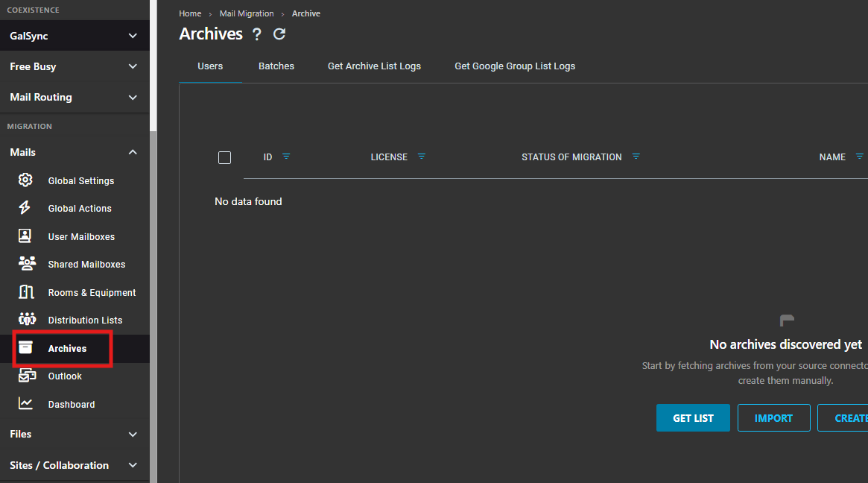Viewport: 868px width, 483px height.
Task: Open the ID column filter
Action: pyautogui.click(x=286, y=157)
